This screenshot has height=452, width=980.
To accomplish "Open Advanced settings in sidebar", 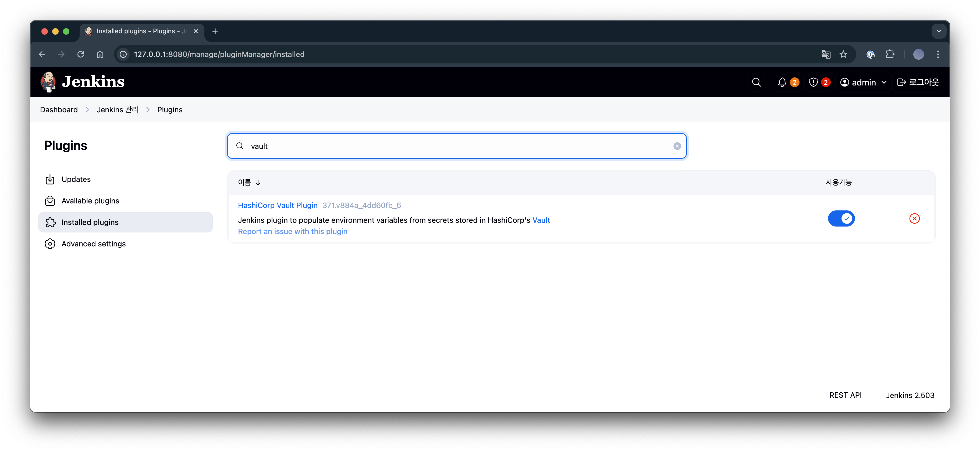I will point(93,244).
